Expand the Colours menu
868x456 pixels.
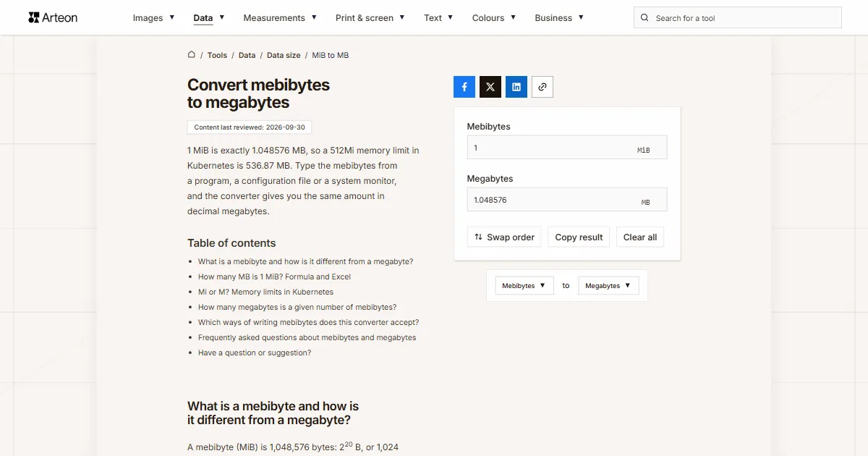[494, 18]
